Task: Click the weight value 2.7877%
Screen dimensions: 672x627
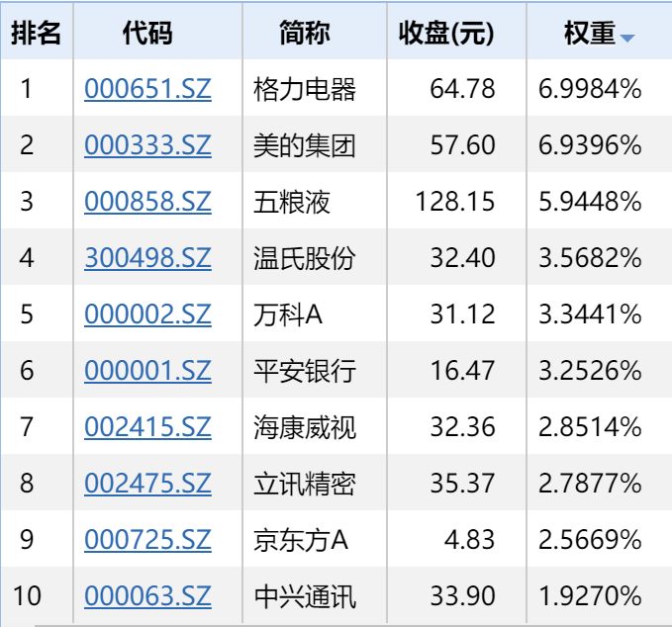Action: (x=590, y=483)
